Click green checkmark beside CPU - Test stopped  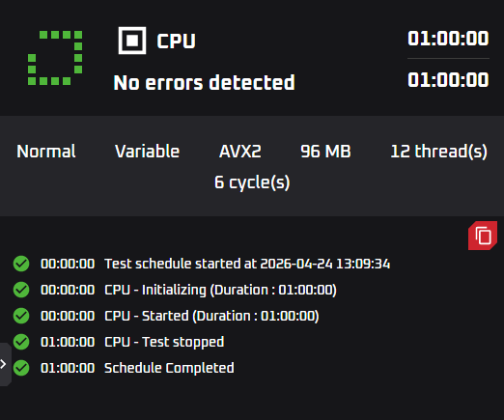coord(21,342)
